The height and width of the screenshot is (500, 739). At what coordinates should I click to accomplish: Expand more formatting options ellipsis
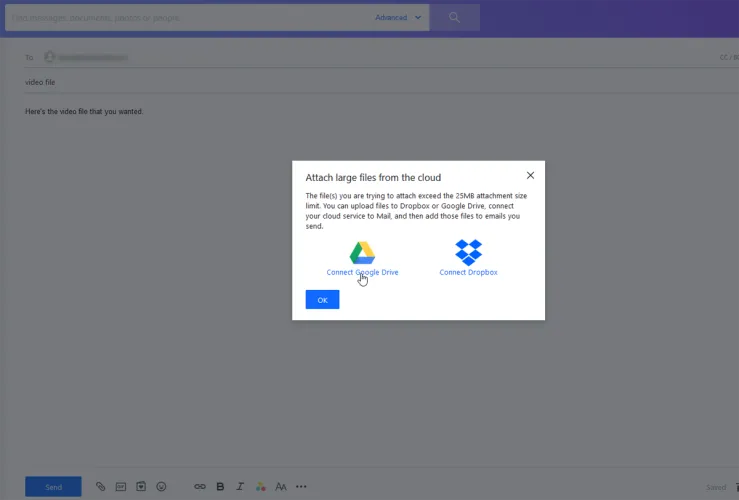point(301,487)
